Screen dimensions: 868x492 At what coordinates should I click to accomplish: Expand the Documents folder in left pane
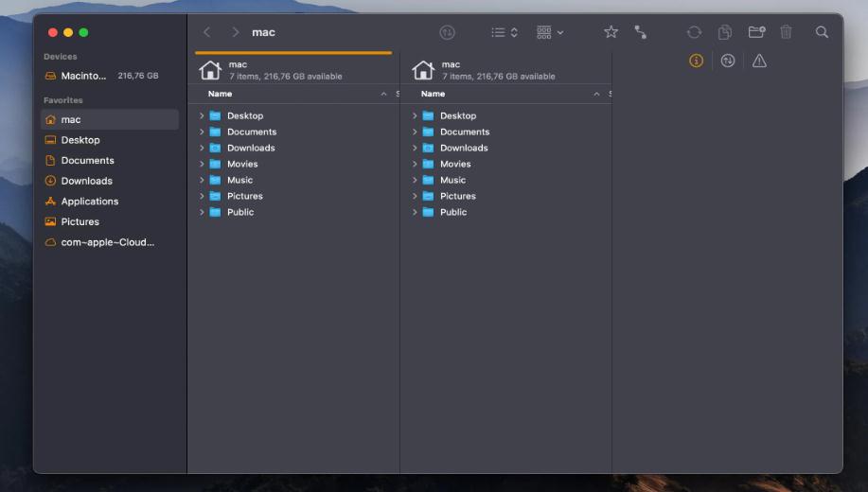point(202,132)
